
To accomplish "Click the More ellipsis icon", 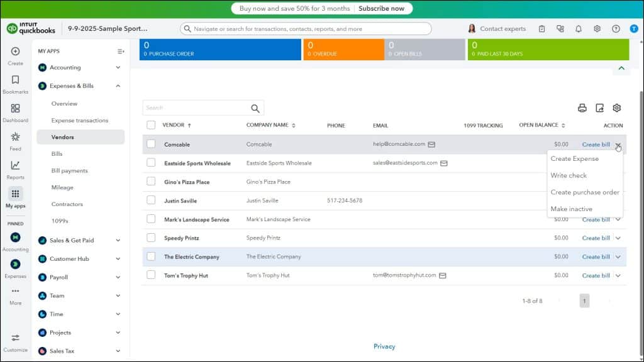I will pyautogui.click(x=15, y=291).
